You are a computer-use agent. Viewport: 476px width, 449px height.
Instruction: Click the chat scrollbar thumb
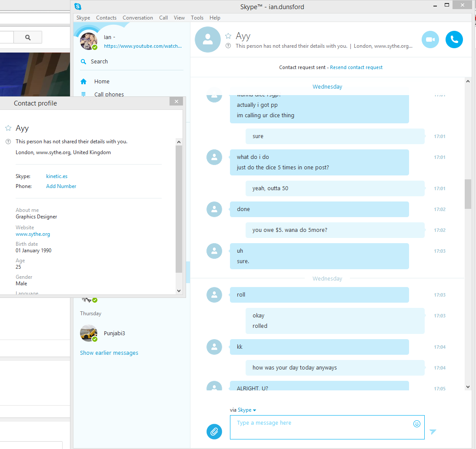click(x=468, y=194)
